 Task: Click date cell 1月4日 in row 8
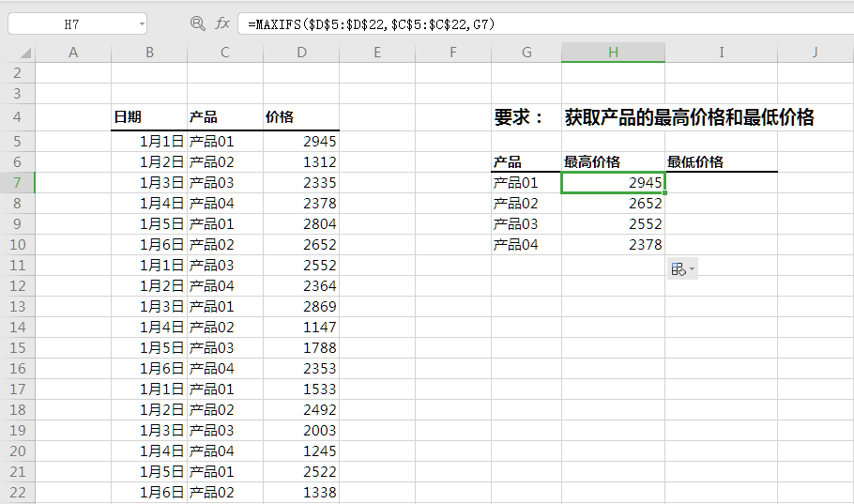pos(149,204)
